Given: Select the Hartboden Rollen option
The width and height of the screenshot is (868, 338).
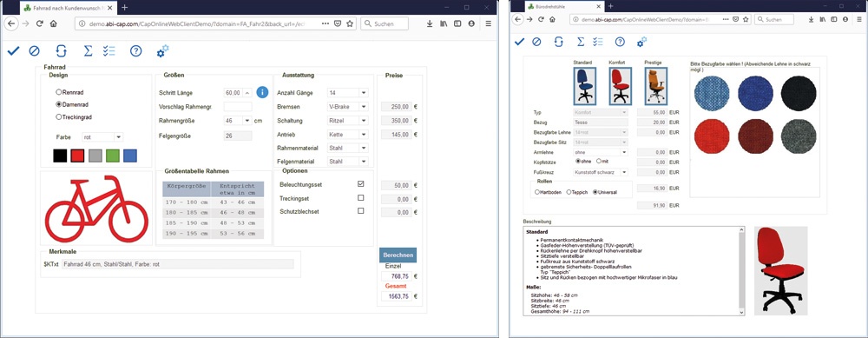Looking at the screenshot, I should 537,192.
